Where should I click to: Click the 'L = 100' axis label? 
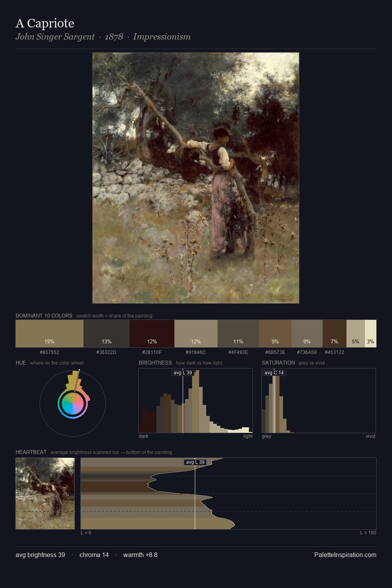pyautogui.click(x=368, y=533)
